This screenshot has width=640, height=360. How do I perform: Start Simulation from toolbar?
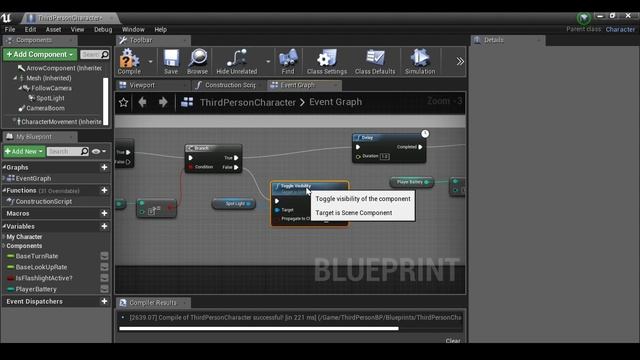(420, 61)
